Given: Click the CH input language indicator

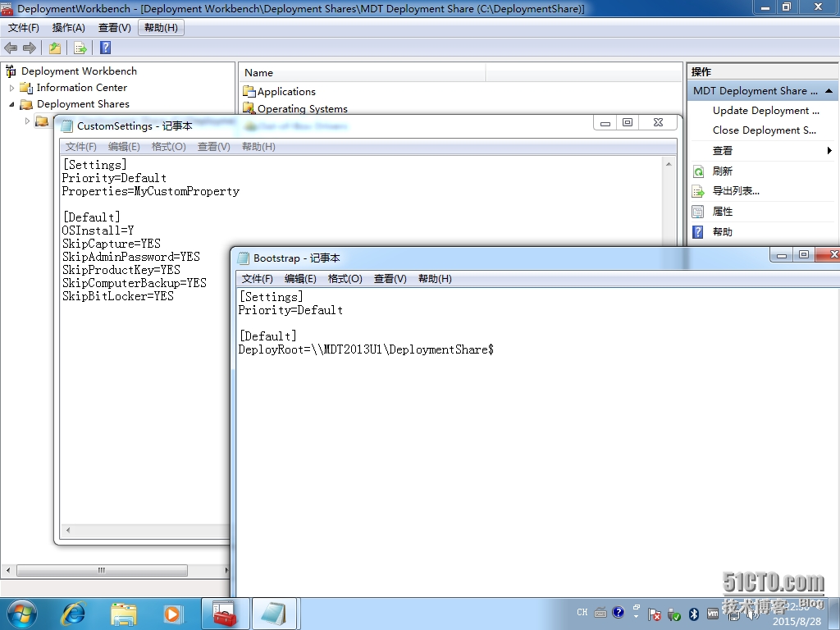Looking at the screenshot, I should click(x=582, y=612).
